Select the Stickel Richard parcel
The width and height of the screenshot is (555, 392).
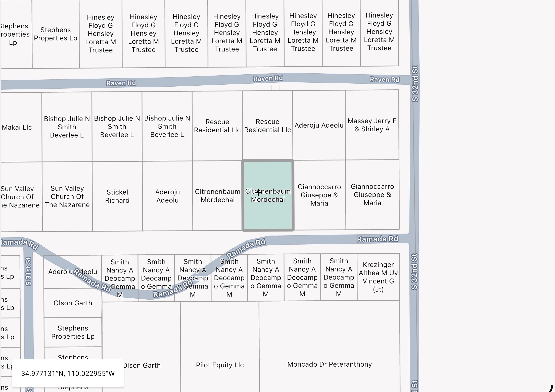[x=117, y=196]
